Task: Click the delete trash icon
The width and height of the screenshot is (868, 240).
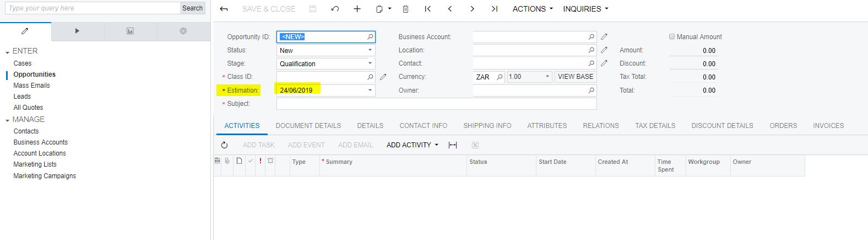Action: [405, 9]
